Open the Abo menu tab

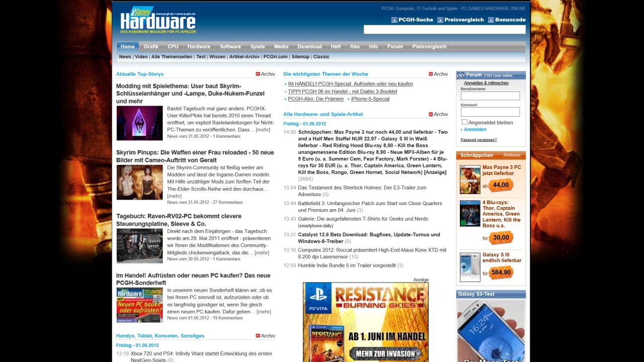click(355, 47)
